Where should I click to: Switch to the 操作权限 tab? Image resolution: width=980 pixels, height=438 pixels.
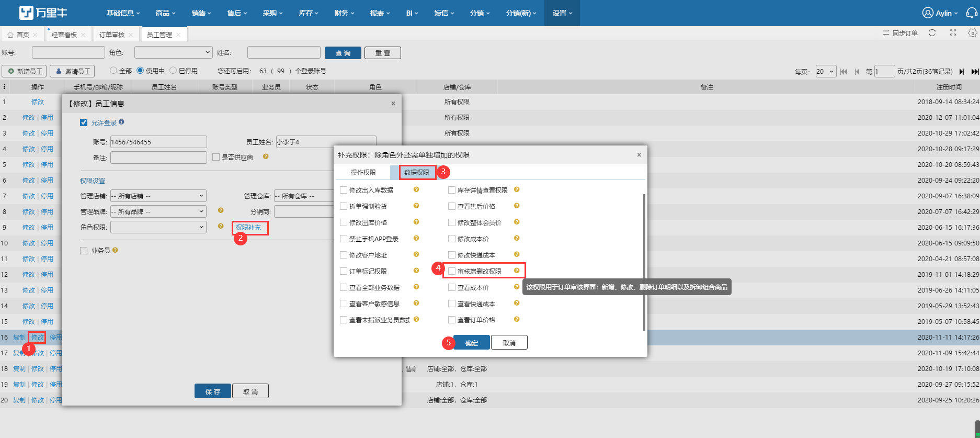363,172
